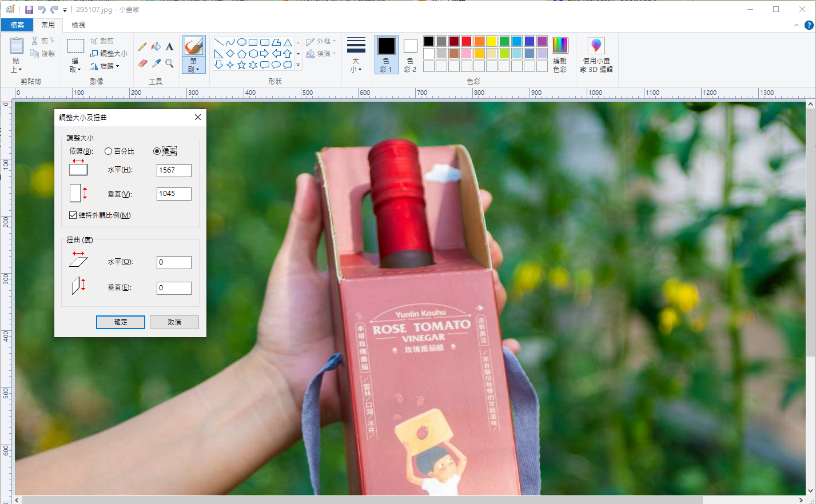
Task: Open the Help question mark icon
Action: point(809,25)
